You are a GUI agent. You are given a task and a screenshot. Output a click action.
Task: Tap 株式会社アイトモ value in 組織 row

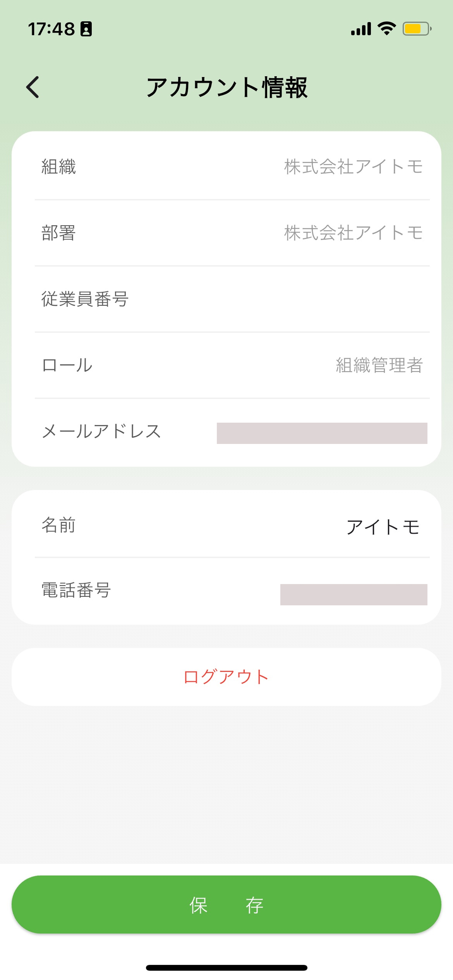coord(353,167)
